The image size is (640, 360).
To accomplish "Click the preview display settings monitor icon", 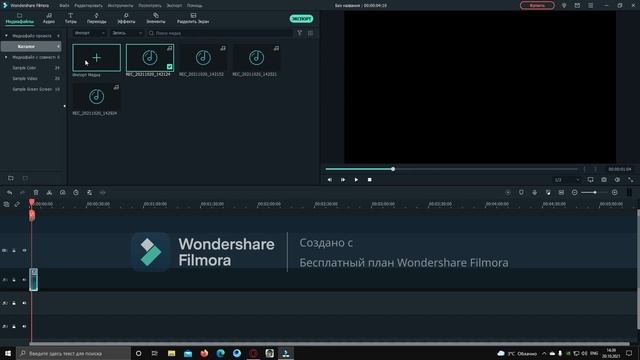I will [x=591, y=180].
